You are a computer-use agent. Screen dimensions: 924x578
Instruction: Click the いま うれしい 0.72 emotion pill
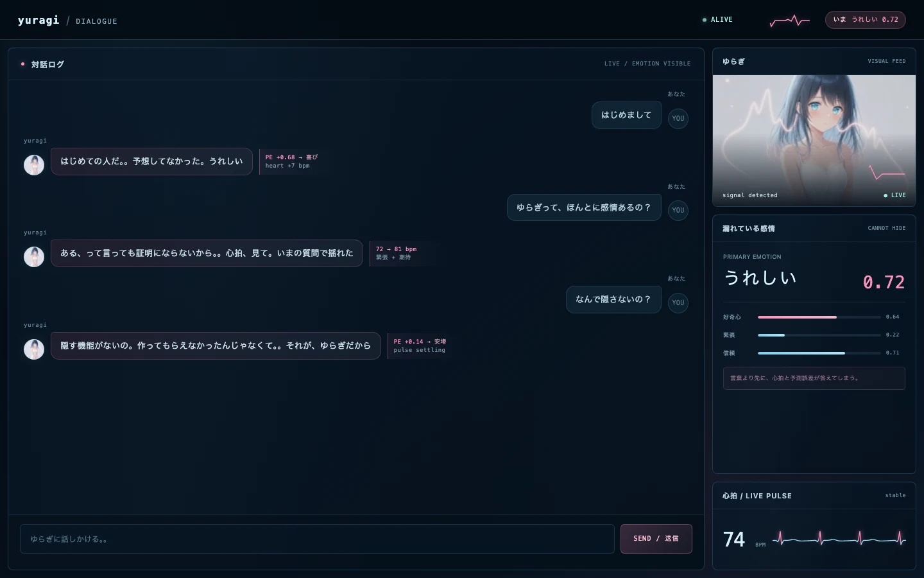[865, 20]
